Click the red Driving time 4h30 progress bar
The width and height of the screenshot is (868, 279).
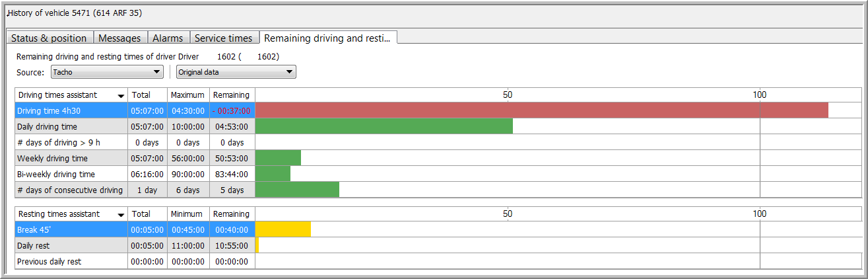point(541,110)
